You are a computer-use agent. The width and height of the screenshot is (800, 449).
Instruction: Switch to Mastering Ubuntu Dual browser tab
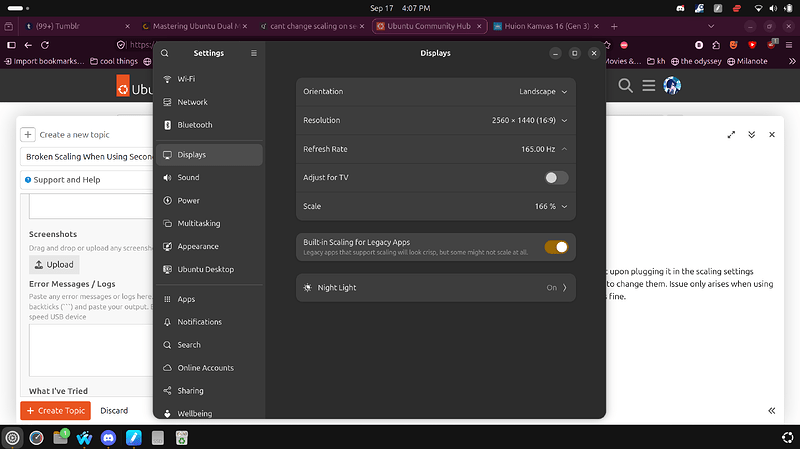click(x=194, y=26)
